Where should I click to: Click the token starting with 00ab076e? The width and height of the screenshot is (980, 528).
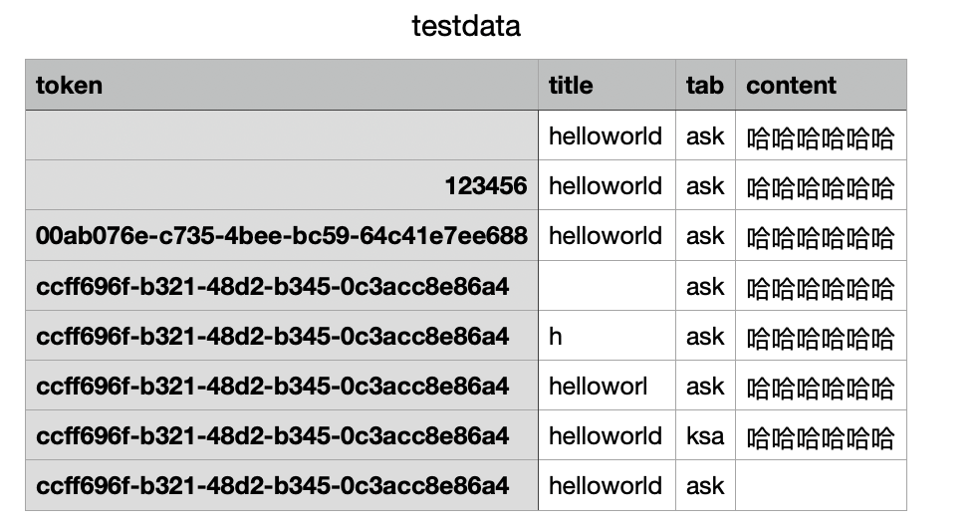[282, 236]
